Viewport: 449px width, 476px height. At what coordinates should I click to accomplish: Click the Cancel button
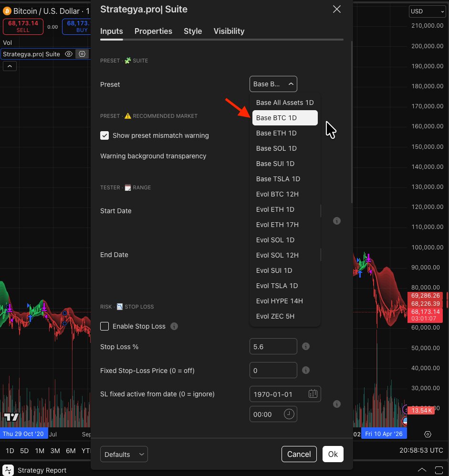[x=299, y=454]
